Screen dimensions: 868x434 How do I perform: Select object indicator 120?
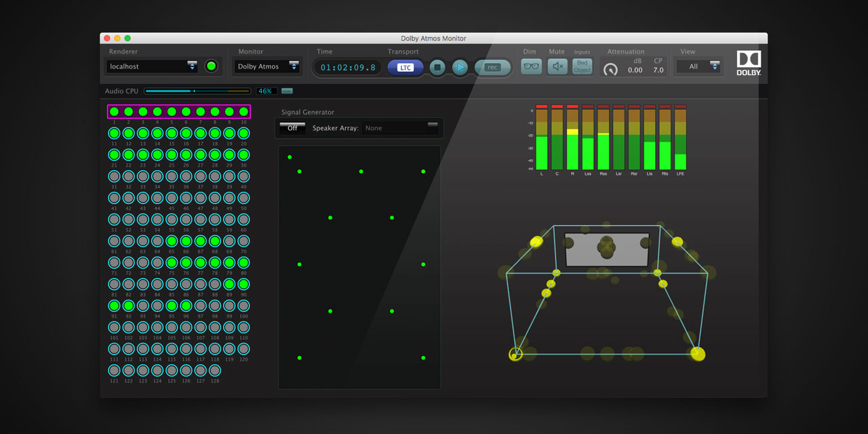pyautogui.click(x=243, y=349)
